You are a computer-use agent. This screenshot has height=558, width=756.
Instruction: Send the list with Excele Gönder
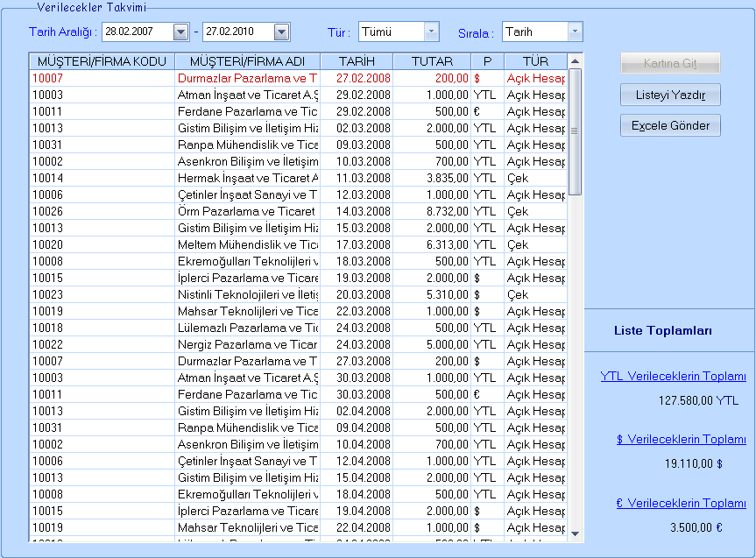pyautogui.click(x=670, y=125)
